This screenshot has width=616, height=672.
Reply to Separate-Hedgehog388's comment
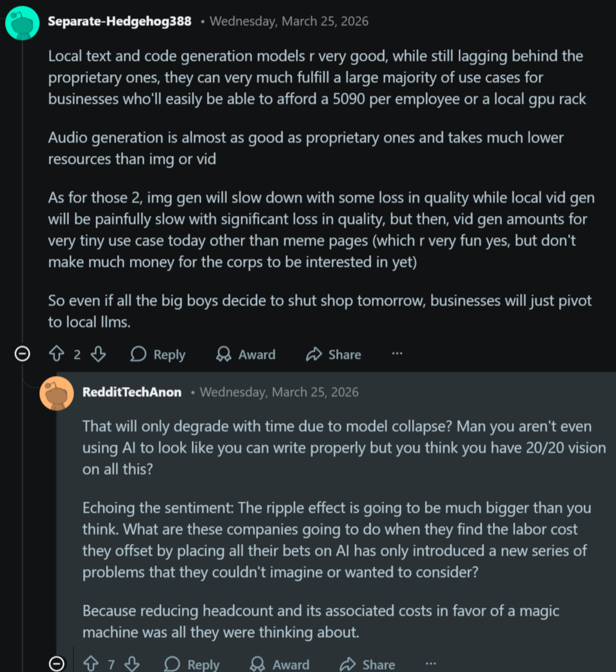(x=158, y=354)
